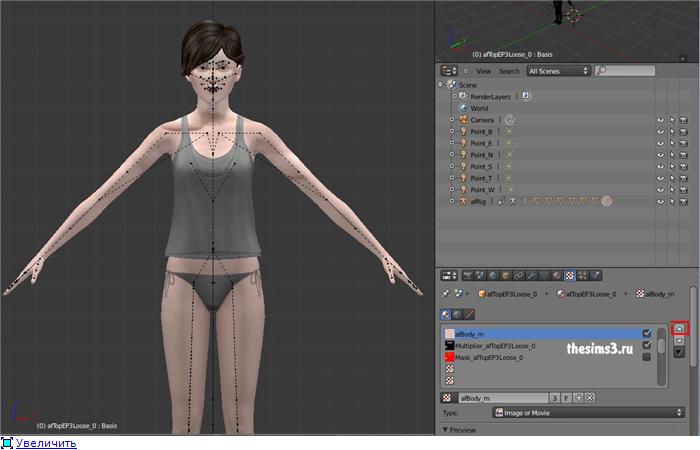Click the Camera icon in outliner

(463, 120)
